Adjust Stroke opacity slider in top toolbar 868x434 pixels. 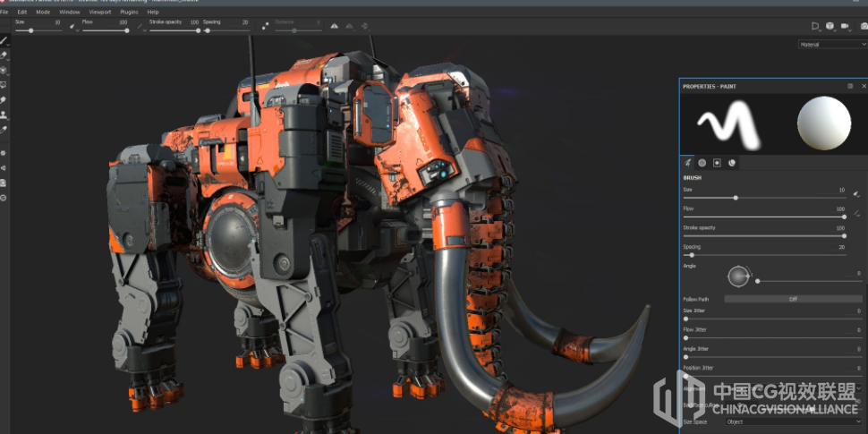[174, 30]
